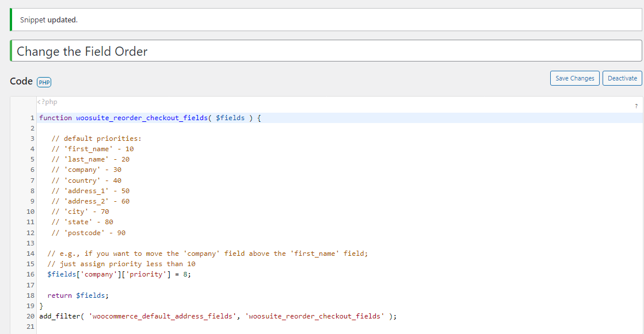This screenshot has width=644, height=334.
Task: Click the Deactivate button
Action: [622, 78]
